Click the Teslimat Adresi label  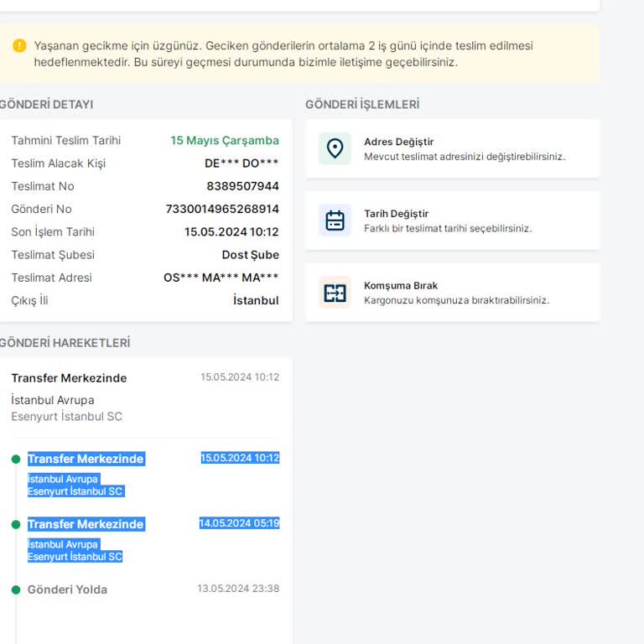[52, 278]
